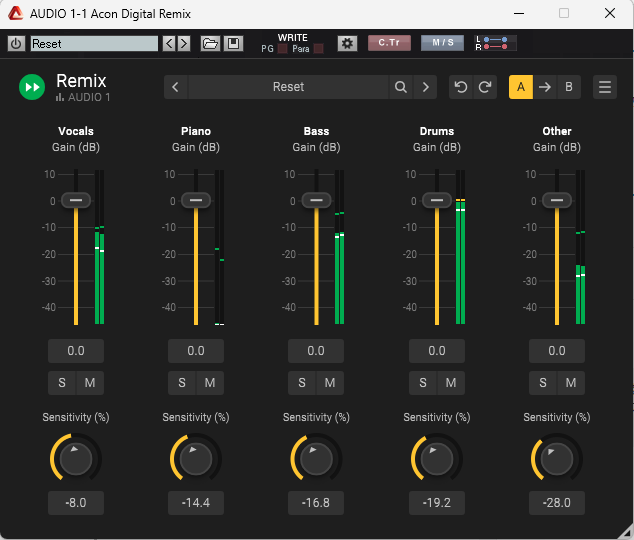
Task: Mute the Drums stem
Action: point(451,383)
